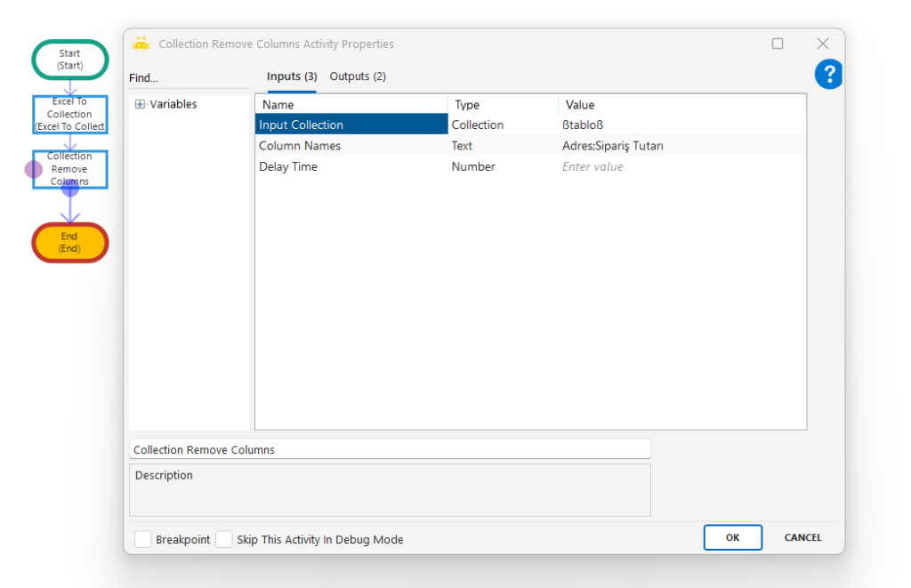Click the purple circle on the activity node
The width and height of the screenshot is (911, 588).
(34, 169)
